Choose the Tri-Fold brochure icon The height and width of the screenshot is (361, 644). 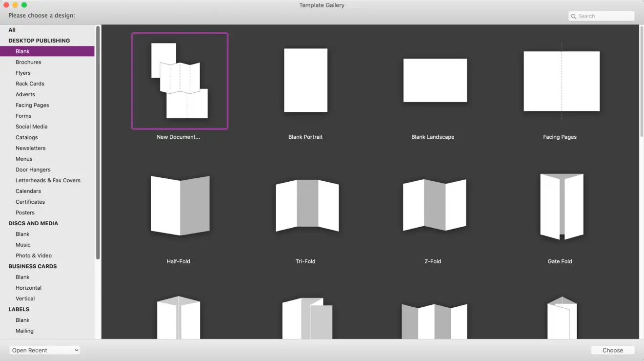click(307, 206)
